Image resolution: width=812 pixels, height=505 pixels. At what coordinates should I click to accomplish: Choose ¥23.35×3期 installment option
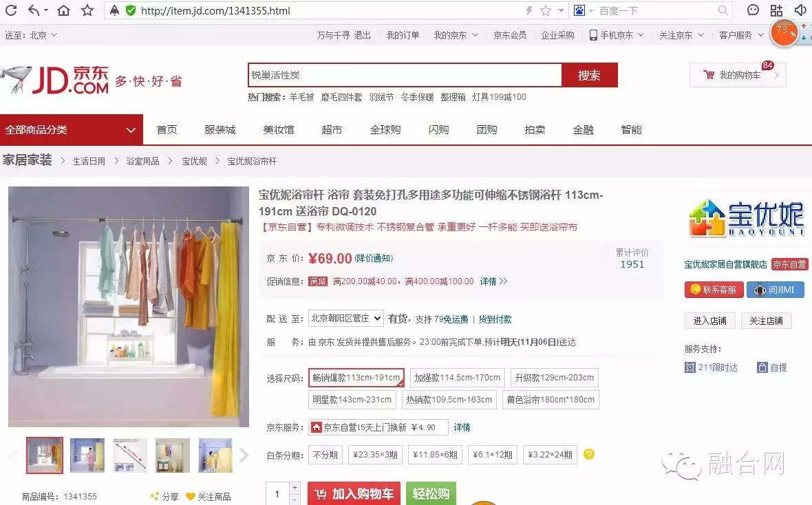376,455
